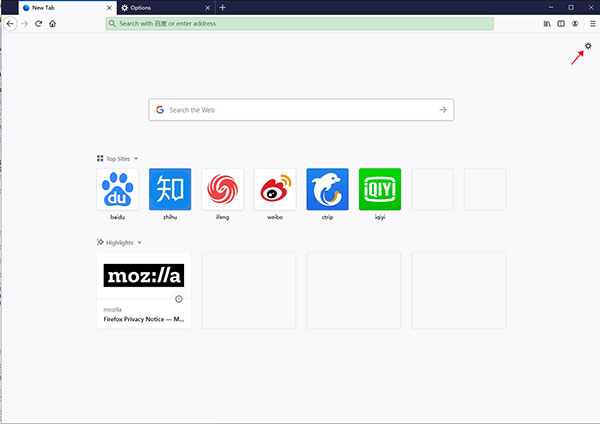The image size is (600, 424).
Task: Open the weibo top site tile
Action: [x=275, y=189]
